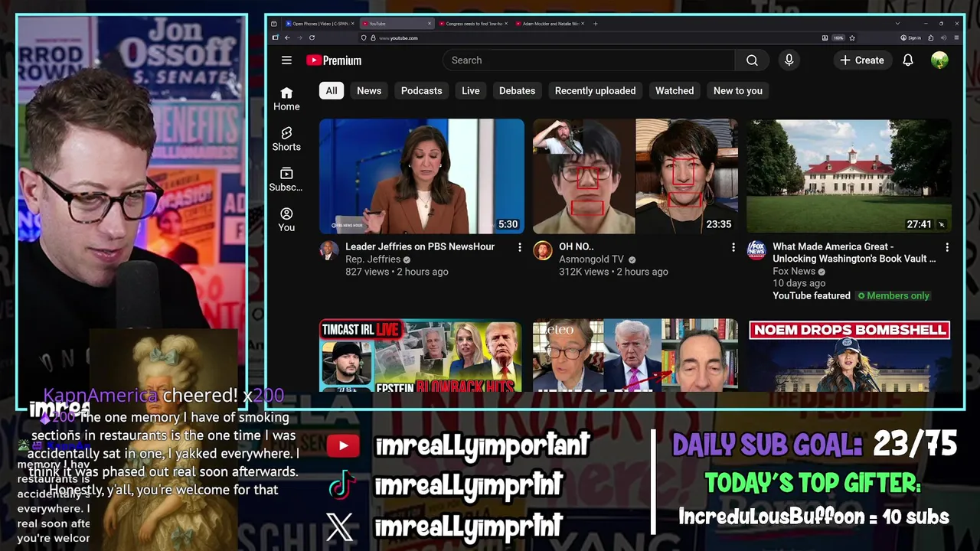Image resolution: width=980 pixels, height=551 pixels.
Task: Select the New to you filter chip
Action: [x=738, y=90]
